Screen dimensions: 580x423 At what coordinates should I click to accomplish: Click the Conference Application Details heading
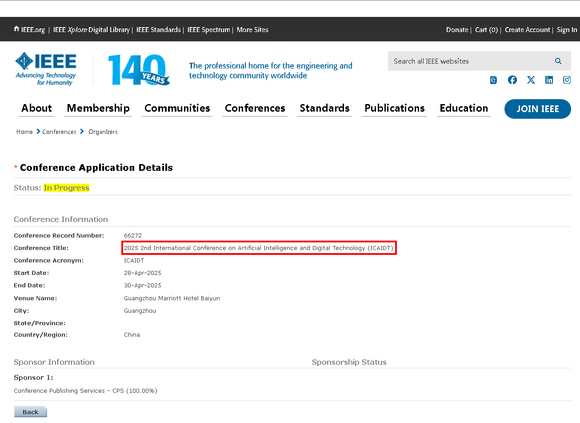pyautogui.click(x=96, y=167)
